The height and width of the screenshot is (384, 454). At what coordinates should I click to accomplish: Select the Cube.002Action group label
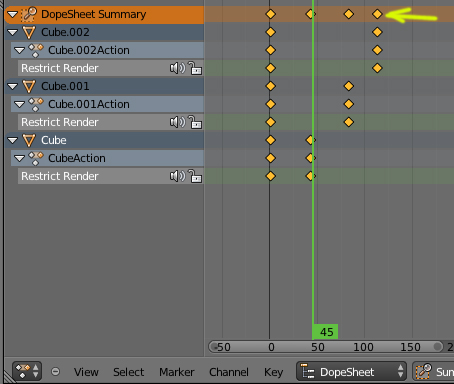point(89,50)
